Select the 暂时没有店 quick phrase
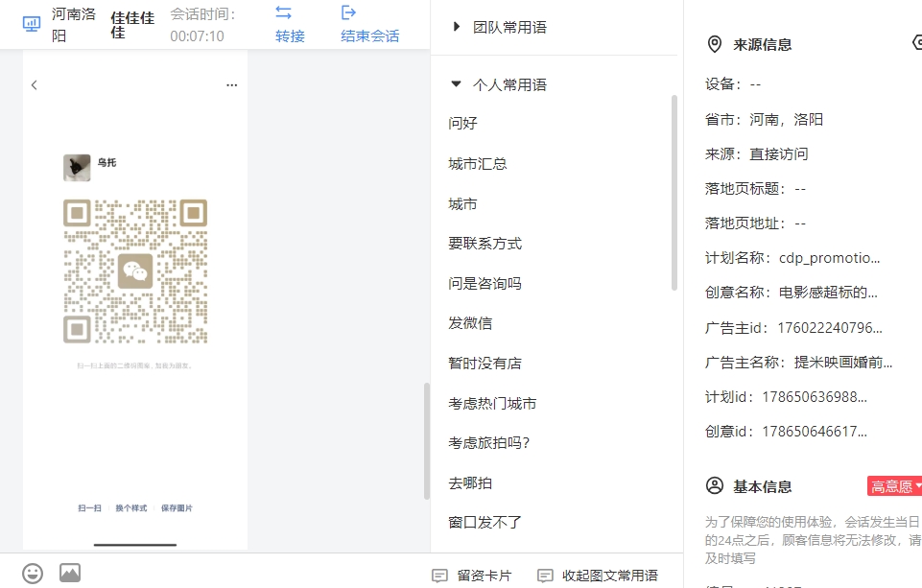Screen dimensions: 922x588 pos(485,364)
